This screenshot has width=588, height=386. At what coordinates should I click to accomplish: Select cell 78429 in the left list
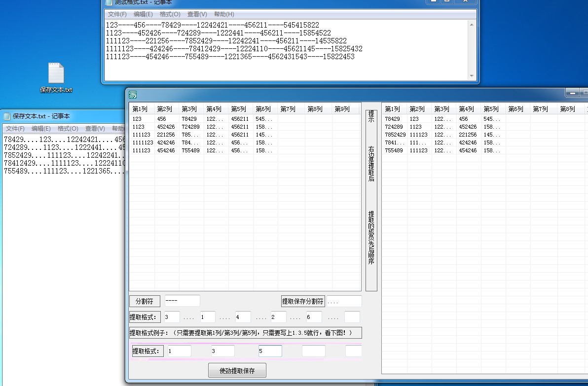[189, 119]
